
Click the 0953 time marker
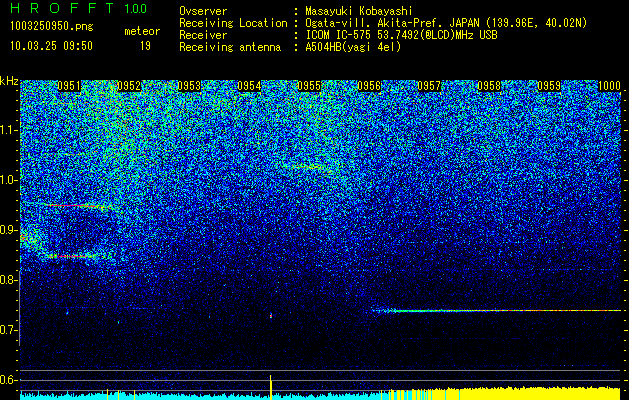point(189,86)
